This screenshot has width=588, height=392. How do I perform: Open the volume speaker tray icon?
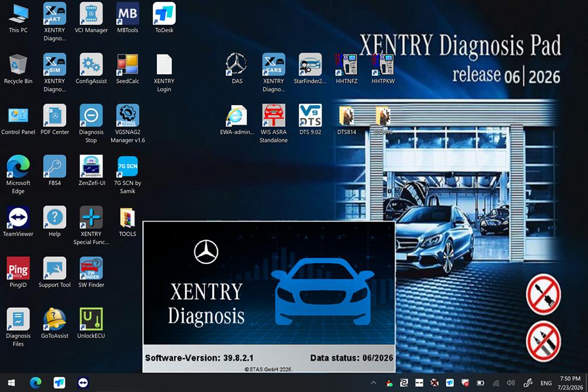[511, 383]
